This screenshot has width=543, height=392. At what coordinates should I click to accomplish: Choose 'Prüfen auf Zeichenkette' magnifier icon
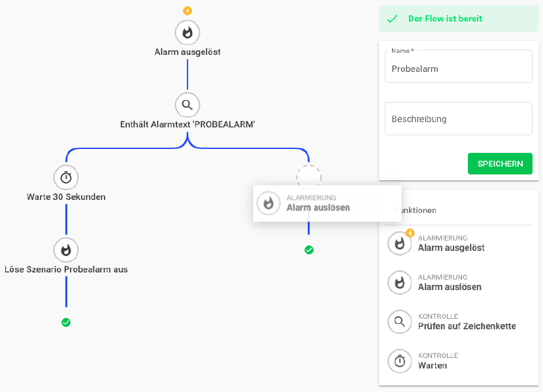click(400, 321)
